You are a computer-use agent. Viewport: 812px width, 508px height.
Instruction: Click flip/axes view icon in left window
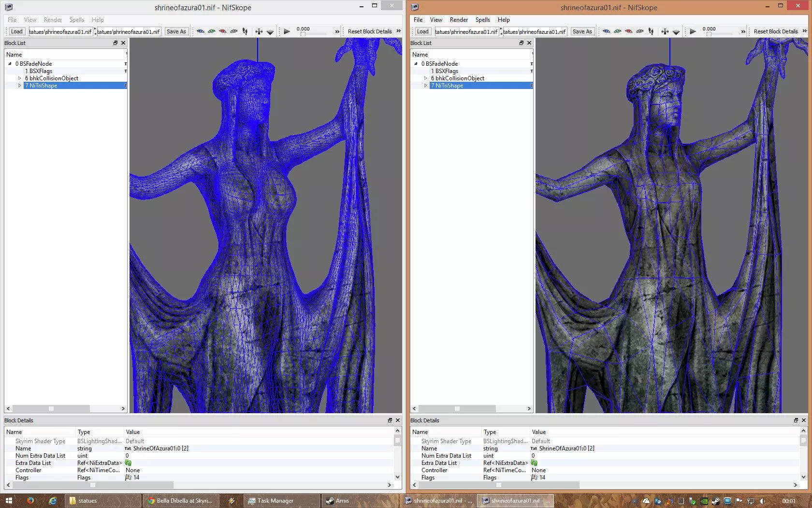click(x=259, y=31)
